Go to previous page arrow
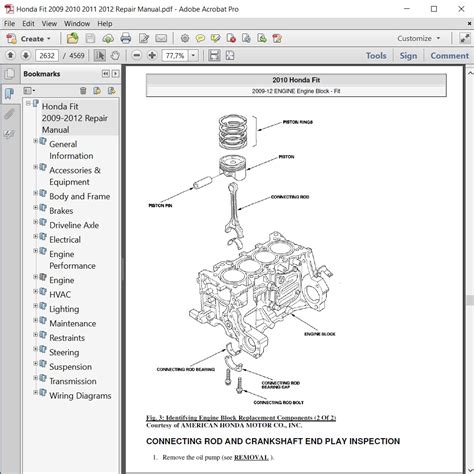The height and width of the screenshot is (474, 474). click(x=10, y=55)
